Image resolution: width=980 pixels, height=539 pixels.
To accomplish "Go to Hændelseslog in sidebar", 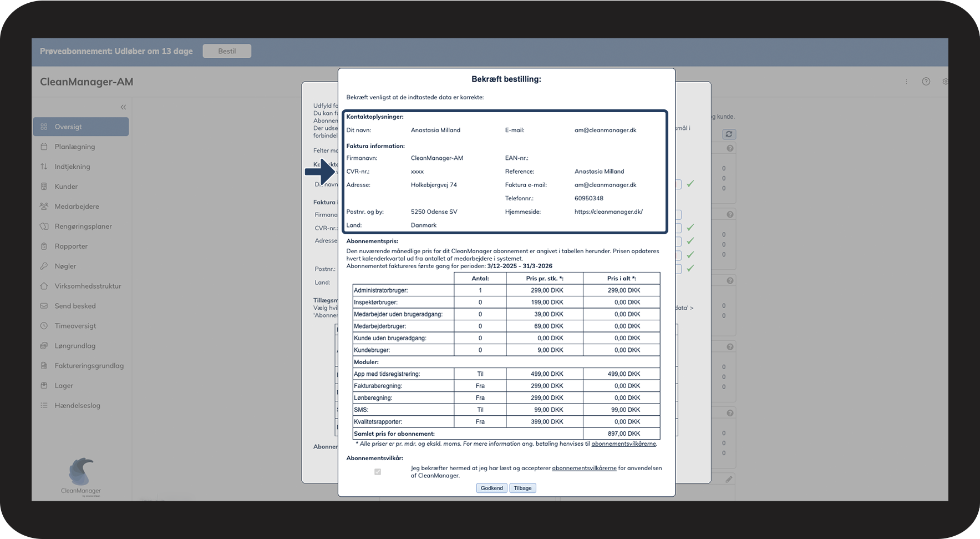I will pos(77,406).
